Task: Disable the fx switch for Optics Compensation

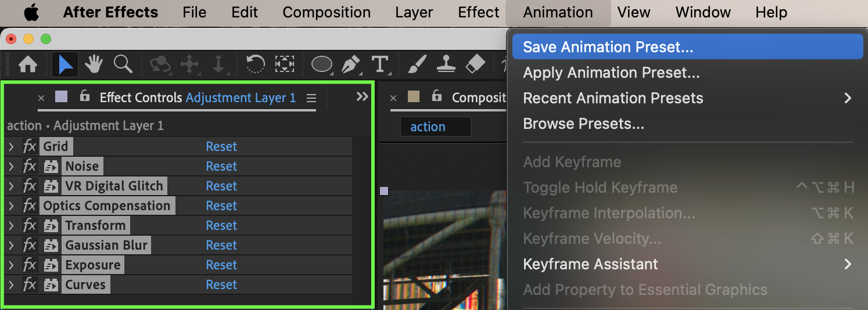Action: [30, 206]
